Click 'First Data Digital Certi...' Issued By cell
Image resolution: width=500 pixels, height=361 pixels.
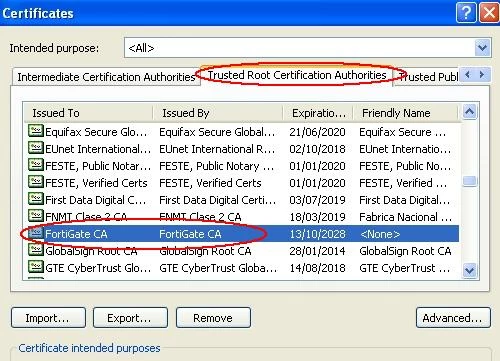click(x=218, y=200)
